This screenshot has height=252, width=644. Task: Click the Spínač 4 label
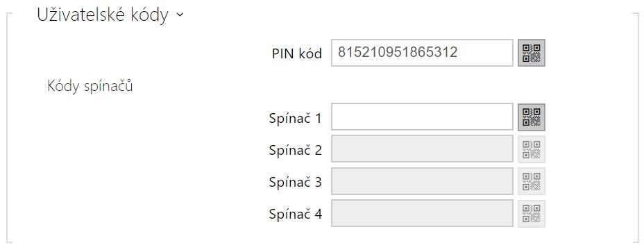[296, 215]
